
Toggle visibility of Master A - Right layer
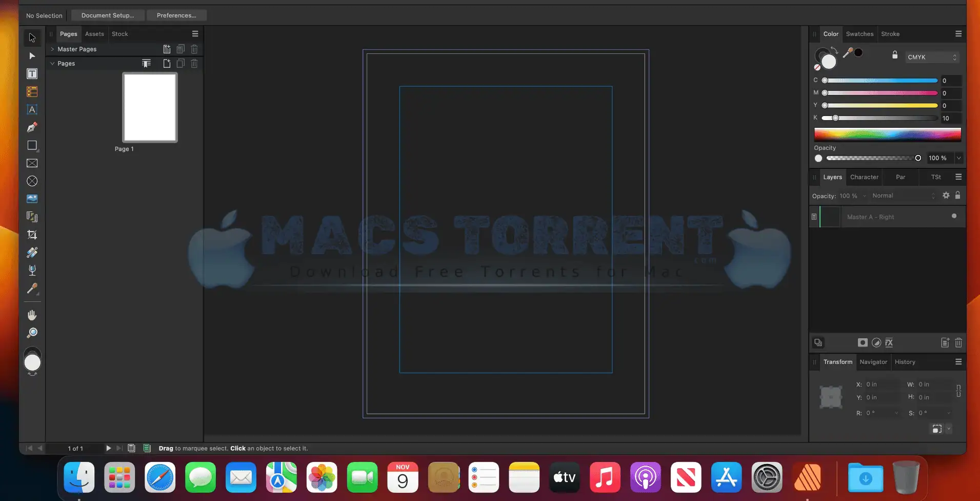(954, 216)
